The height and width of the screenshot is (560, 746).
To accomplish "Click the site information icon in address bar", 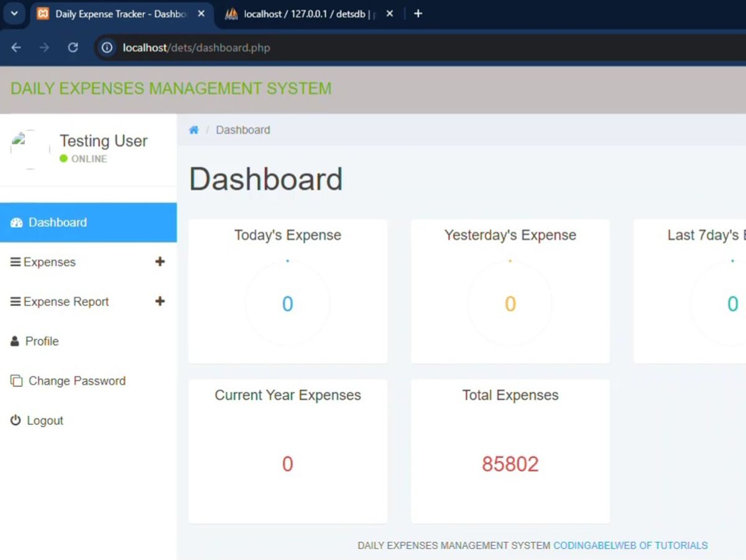I will [x=107, y=48].
